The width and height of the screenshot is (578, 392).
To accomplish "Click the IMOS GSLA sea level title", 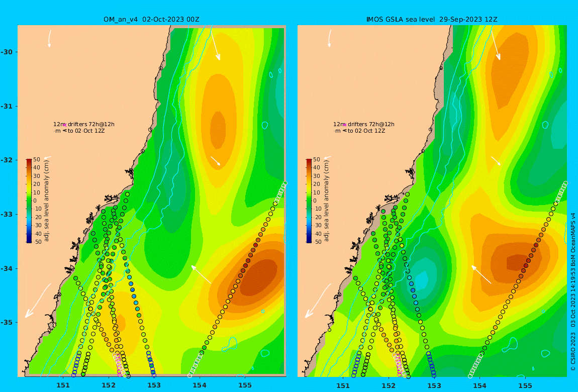I will click(432, 19).
